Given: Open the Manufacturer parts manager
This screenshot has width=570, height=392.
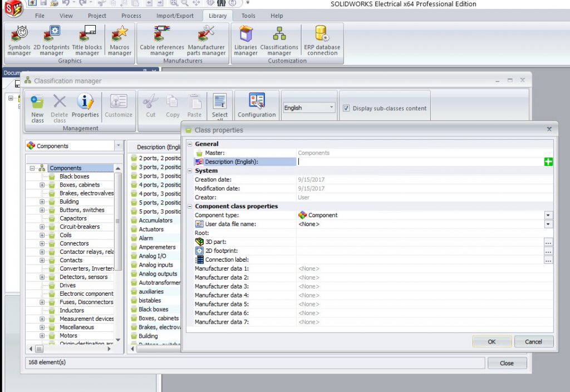Looking at the screenshot, I should (x=206, y=40).
